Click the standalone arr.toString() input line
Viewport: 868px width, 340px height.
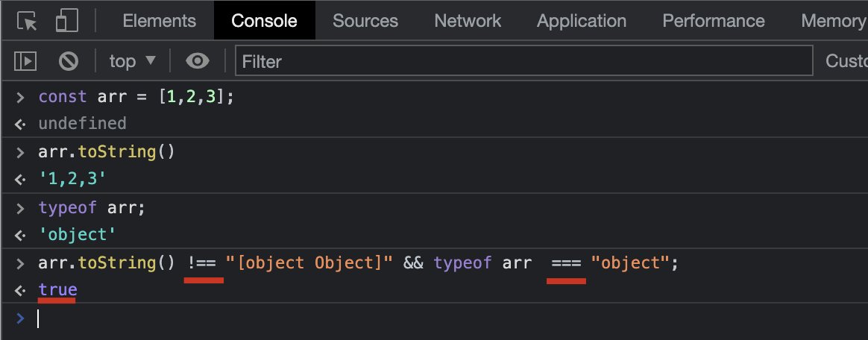(x=107, y=151)
